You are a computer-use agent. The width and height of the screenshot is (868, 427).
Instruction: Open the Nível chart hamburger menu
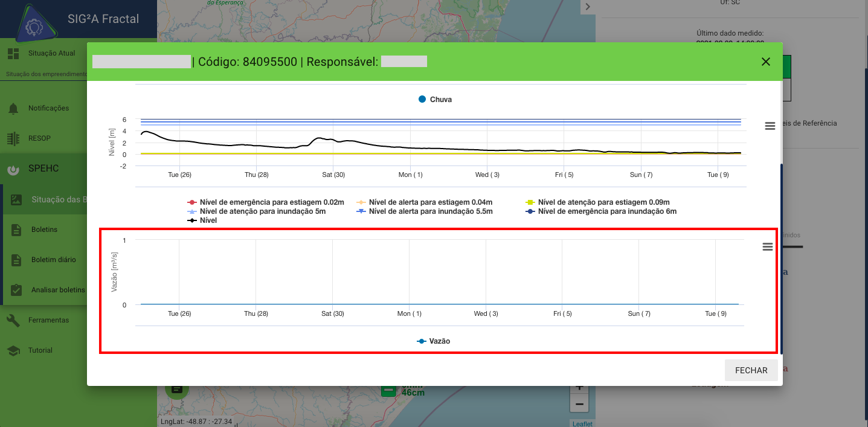pos(770,126)
